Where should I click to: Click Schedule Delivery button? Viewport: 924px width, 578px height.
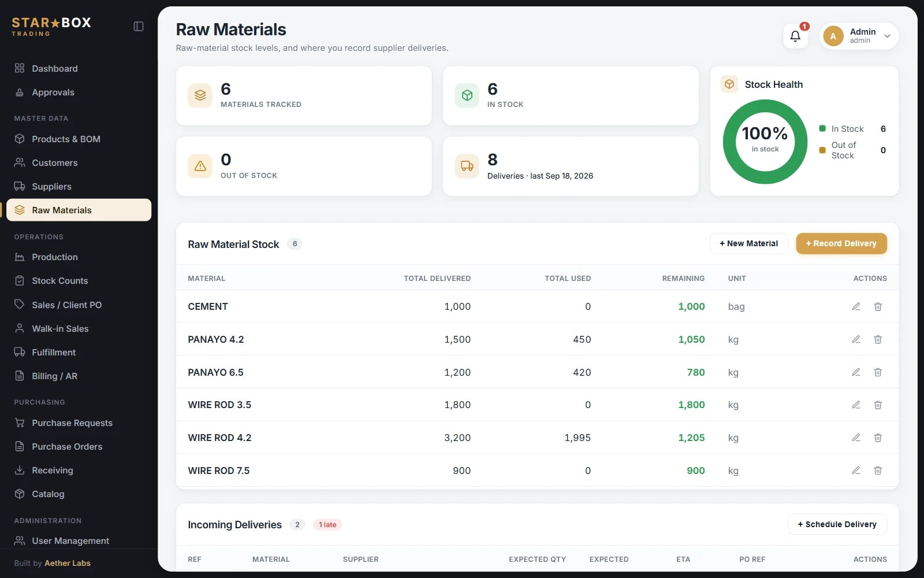pos(837,524)
